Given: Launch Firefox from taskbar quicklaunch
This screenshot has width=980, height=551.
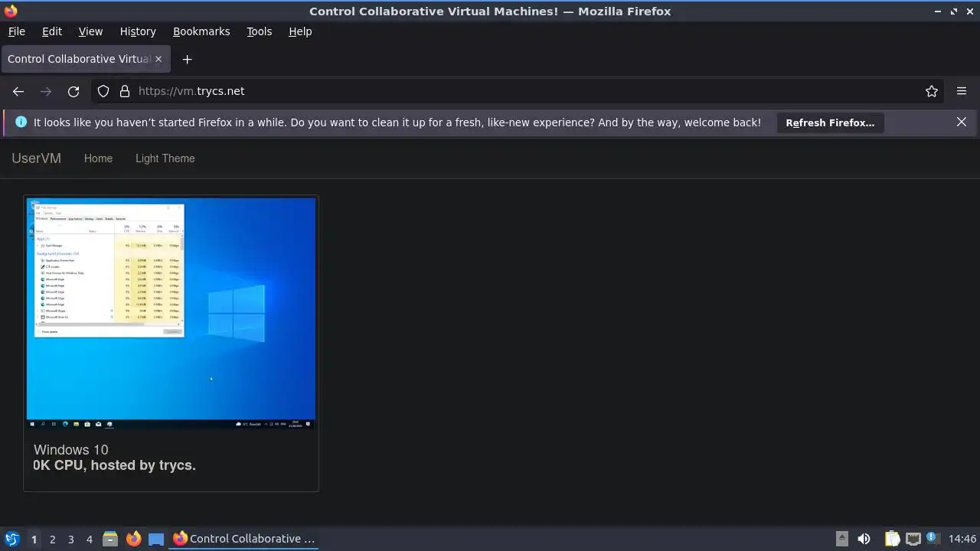Looking at the screenshot, I should (x=133, y=539).
